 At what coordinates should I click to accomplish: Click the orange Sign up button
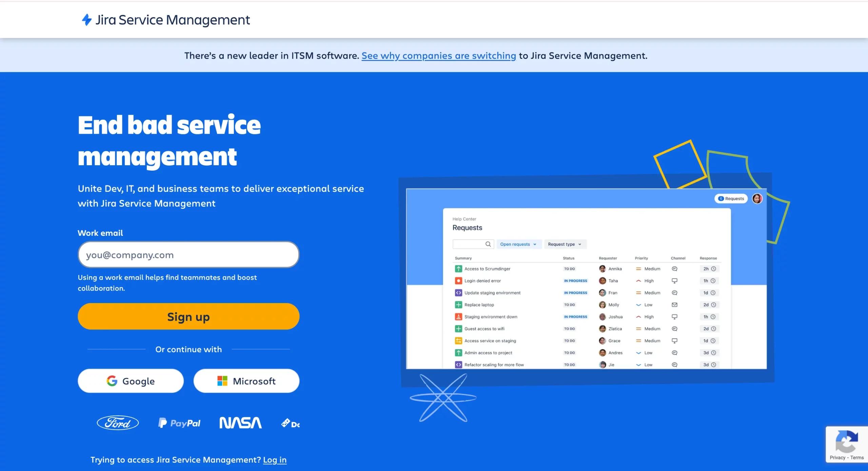pos(189,316)
